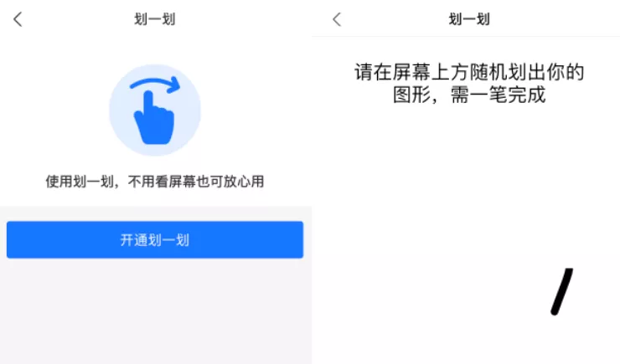Click the 图形 word in the instructions
The width and height of the screenshot is (620, 364).
[411, 95]
